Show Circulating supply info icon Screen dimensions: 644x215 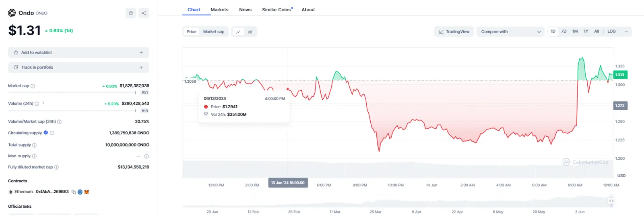pyautogui.click(x=52, y=133)
